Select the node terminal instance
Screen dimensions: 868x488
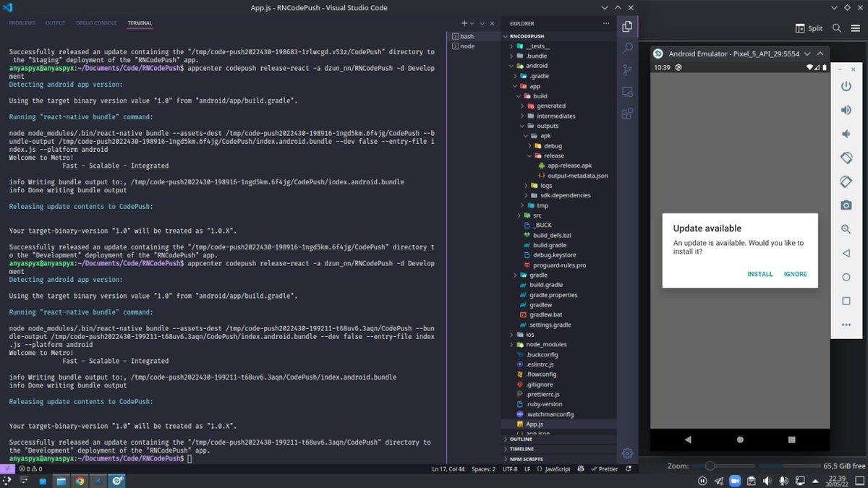point(474,46)
